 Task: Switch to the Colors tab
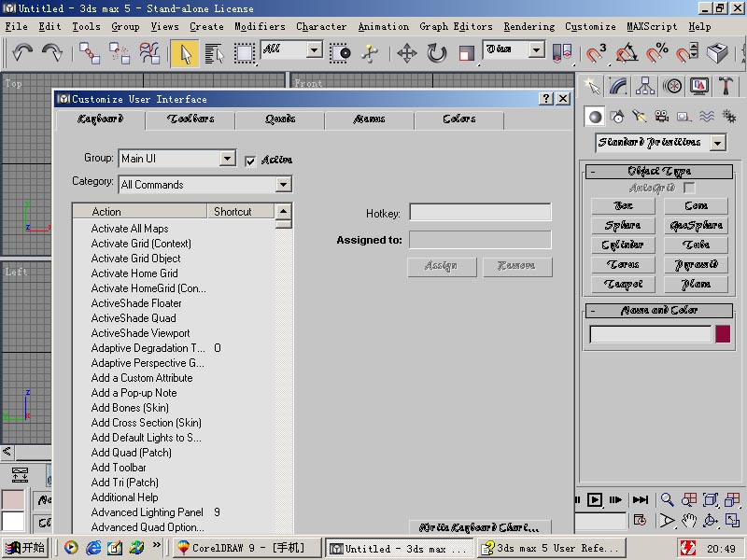pyautogui.click(x=459, y=119)
